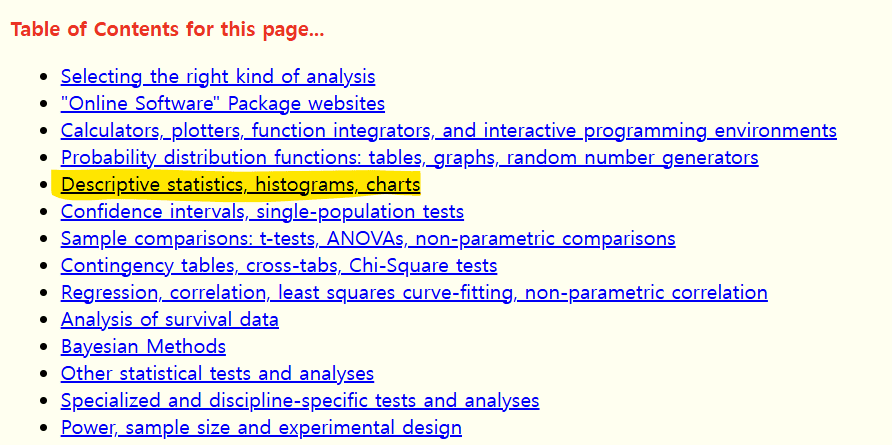Open Regression, correlation, least squares curve-fitting link
892x445 pixels.
click(414, 293)
